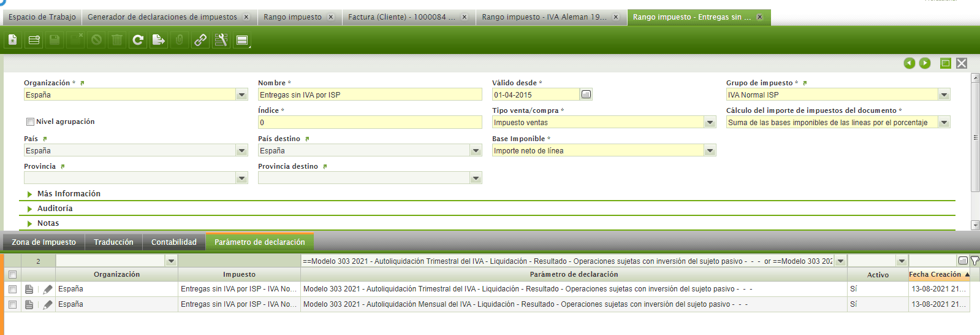Click the Índice input field
The width and height of the screenshot is (980, 335).
click(370, 123)
